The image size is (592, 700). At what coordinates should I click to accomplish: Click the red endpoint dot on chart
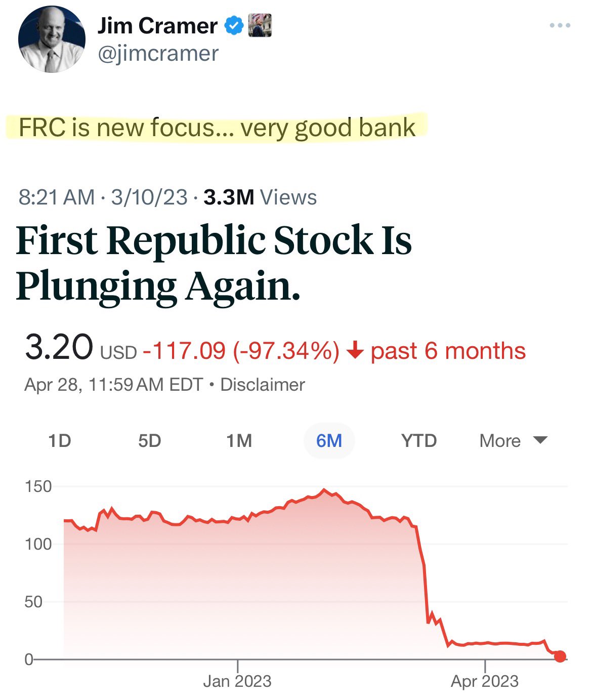(x=560, y=656)
